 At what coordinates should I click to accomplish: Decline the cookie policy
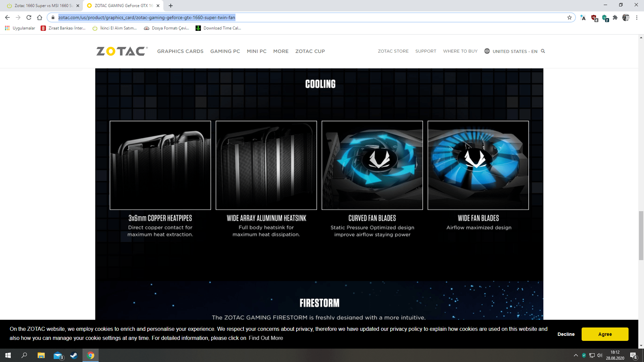tap(566, 334)
